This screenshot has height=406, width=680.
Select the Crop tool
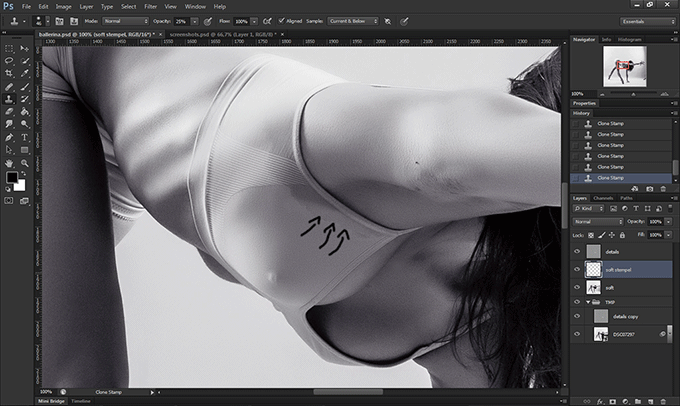point(9,73)
